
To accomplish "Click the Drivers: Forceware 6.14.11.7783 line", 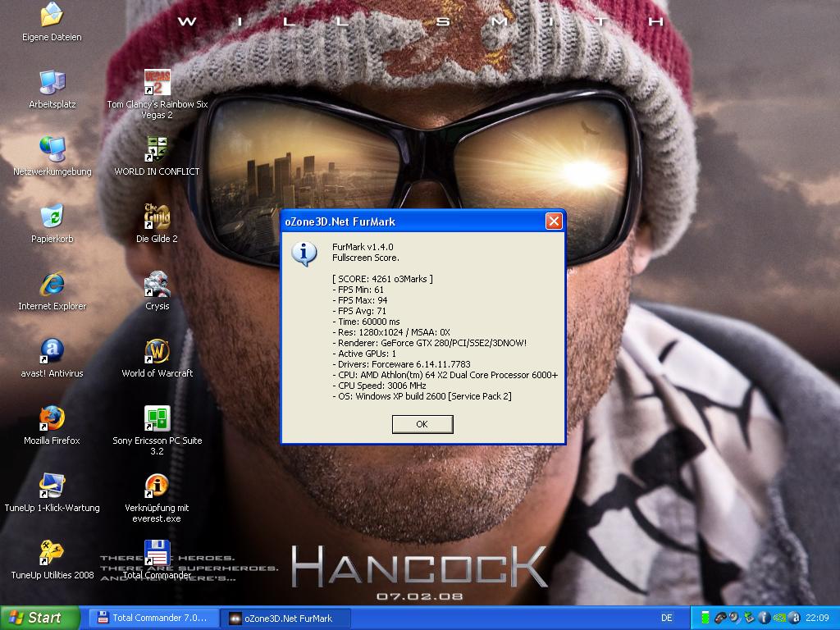I will coord(401,364).
